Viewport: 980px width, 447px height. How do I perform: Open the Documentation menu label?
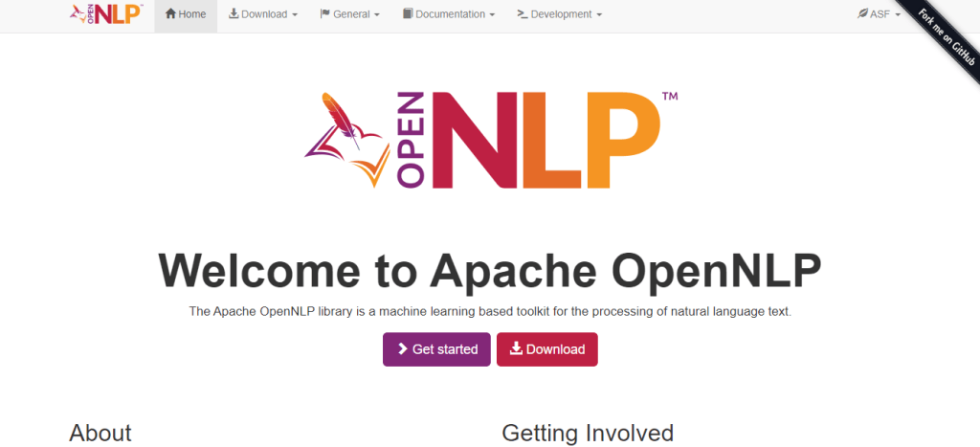tap(450, 14)
